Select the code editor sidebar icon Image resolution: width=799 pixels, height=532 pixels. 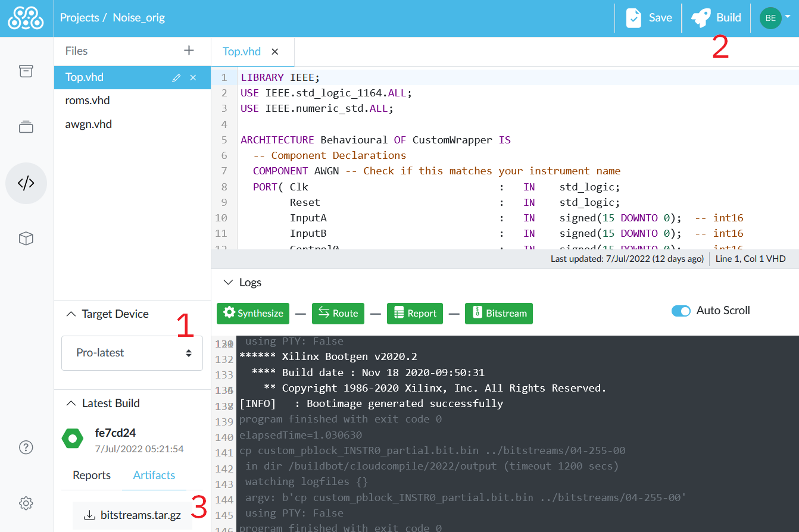[26, 183]
